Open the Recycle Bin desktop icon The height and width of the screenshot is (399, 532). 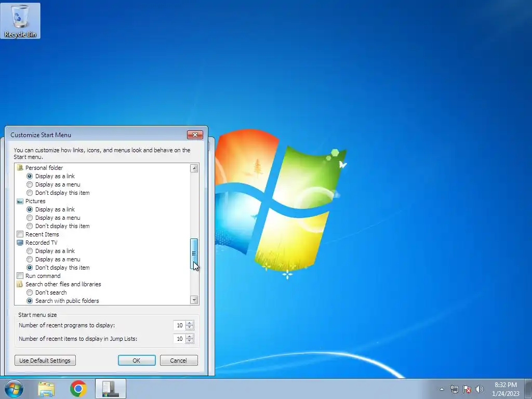tap(20, 21)
